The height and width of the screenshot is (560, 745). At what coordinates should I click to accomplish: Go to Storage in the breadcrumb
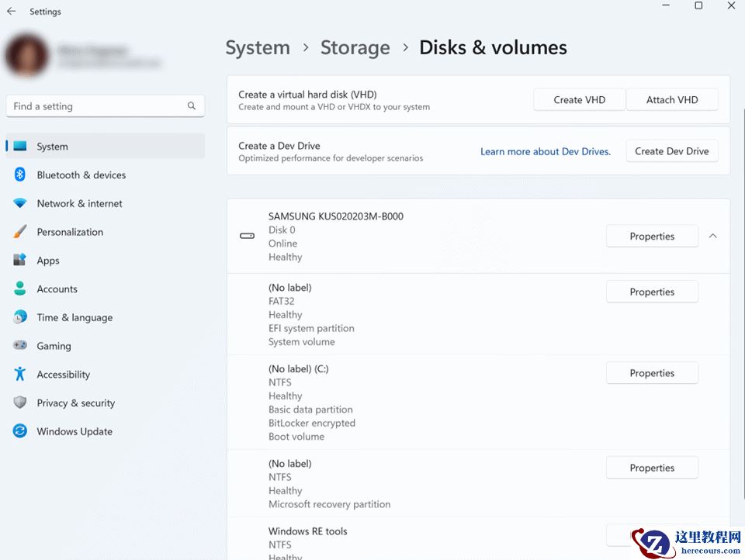(x=355, y=48)
